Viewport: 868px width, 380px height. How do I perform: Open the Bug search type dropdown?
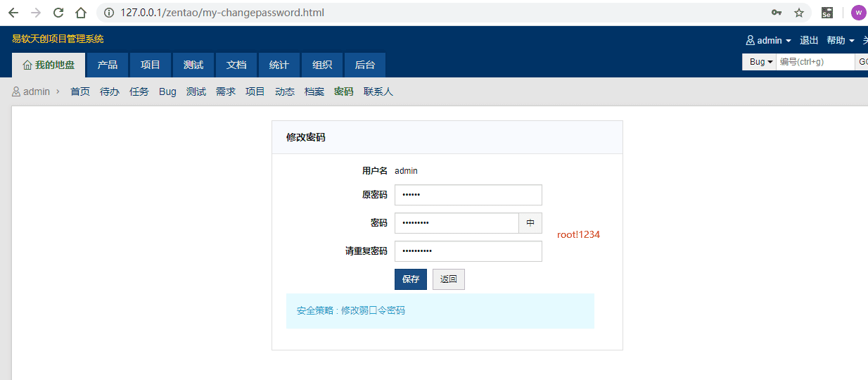click(x=760, y=62)
